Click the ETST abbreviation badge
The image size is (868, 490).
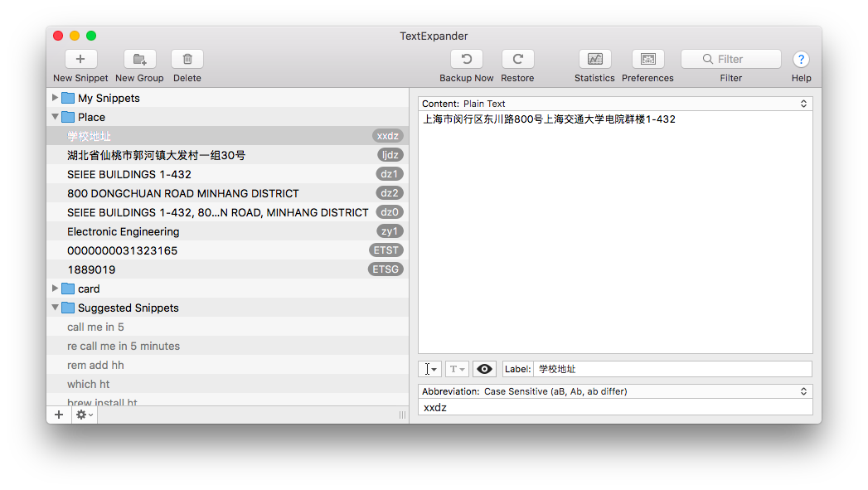click(x=386, y=250)
